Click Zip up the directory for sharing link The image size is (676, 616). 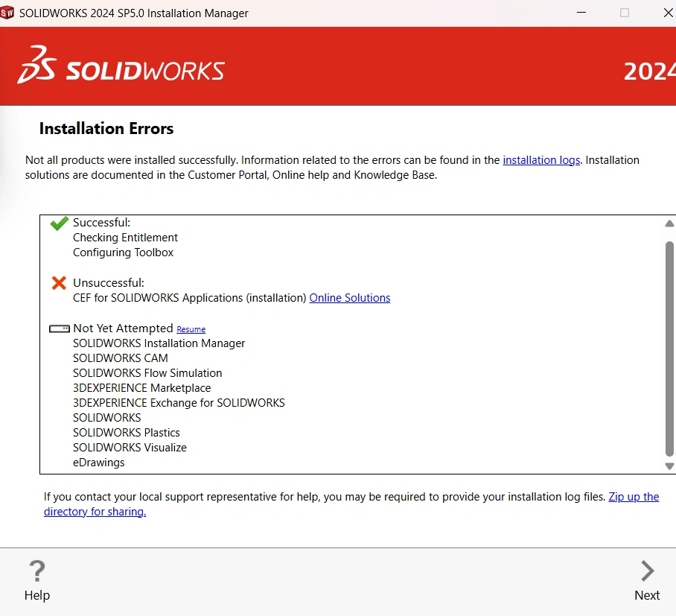[x=351, y=504]
